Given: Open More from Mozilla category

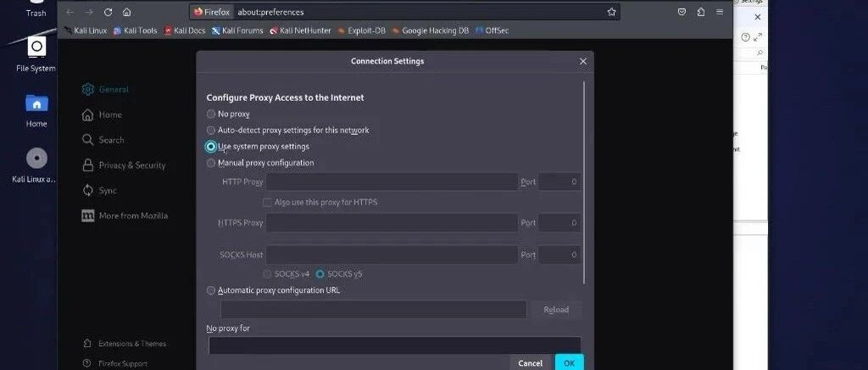Looking at the screenshot, I should pyautogui.click(x=125, y=216).
